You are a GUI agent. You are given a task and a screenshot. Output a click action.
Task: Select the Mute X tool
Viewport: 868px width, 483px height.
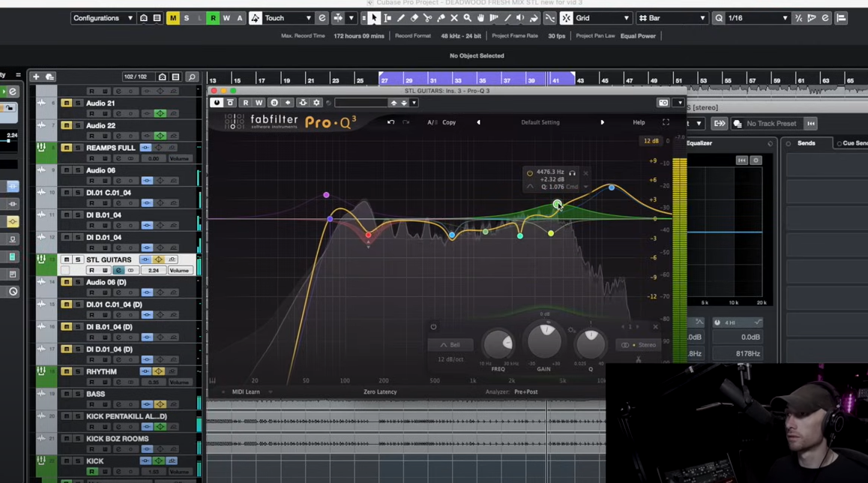click(454, 18)
